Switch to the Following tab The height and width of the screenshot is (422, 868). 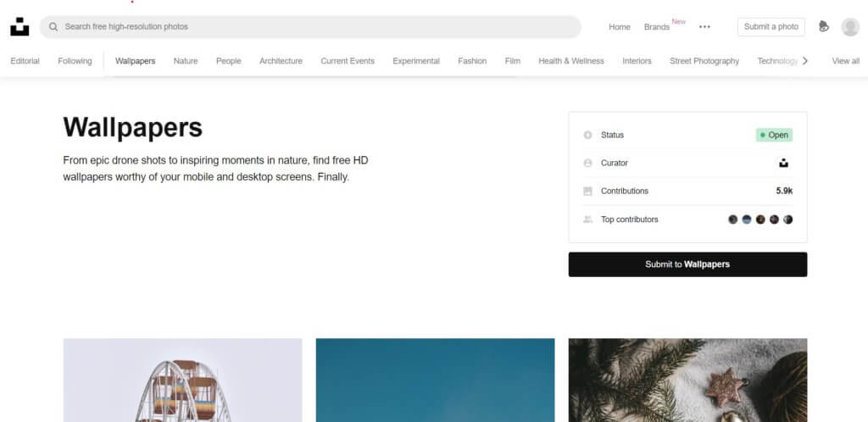(x=75, y=61)
